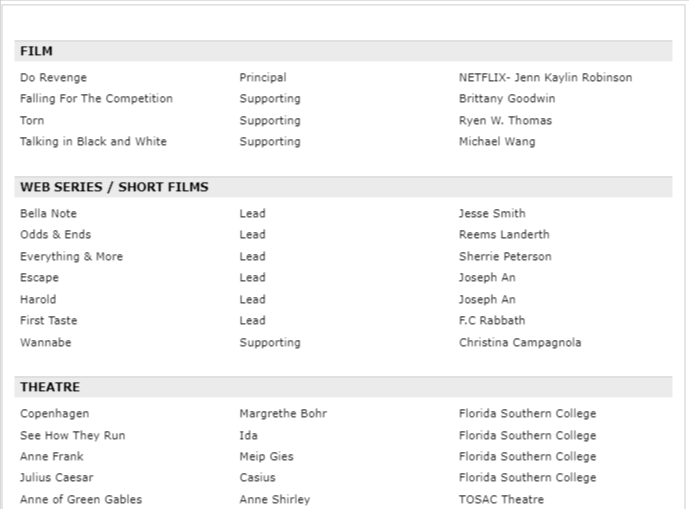Click TOSAC Theatre venue name
This screenshot has width=689, height=509.
[x=501, y=500]
